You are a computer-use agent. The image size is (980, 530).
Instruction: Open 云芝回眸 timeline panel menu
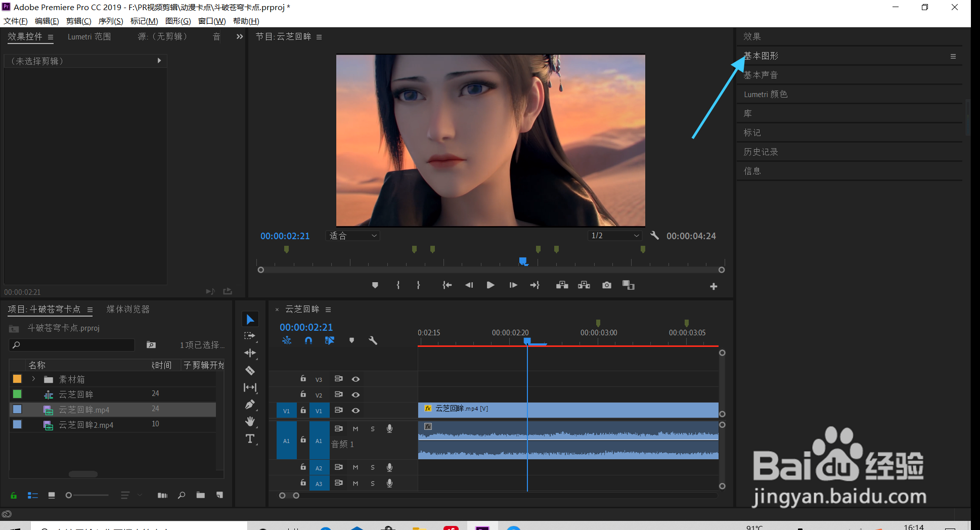(x=328, y=310)
